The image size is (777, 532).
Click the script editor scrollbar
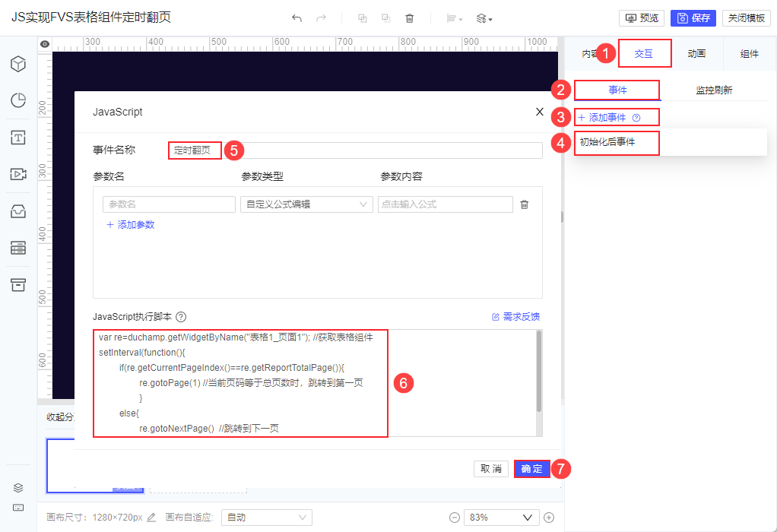pyautogui.click(x=539, y=372)
